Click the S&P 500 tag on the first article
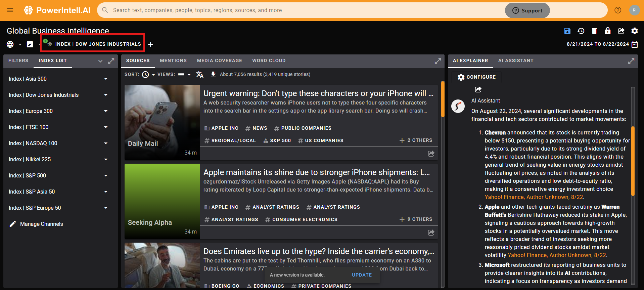The height and width of the screenshot is (290, 644). pos(277,141)
